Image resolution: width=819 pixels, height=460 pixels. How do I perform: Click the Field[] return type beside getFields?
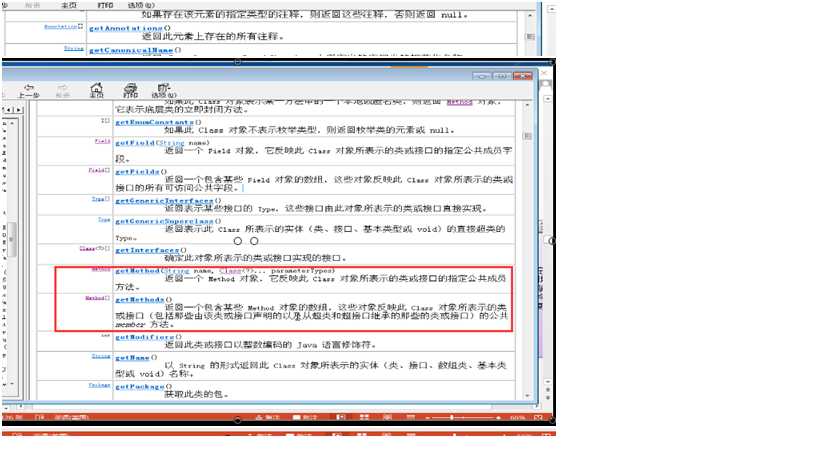[x=99, y=170]
